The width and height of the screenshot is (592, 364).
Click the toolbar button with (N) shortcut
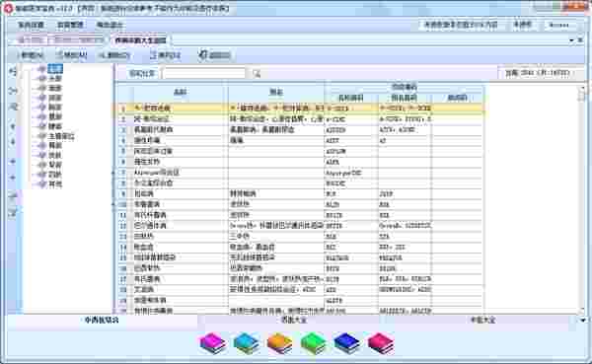[31, 55]
